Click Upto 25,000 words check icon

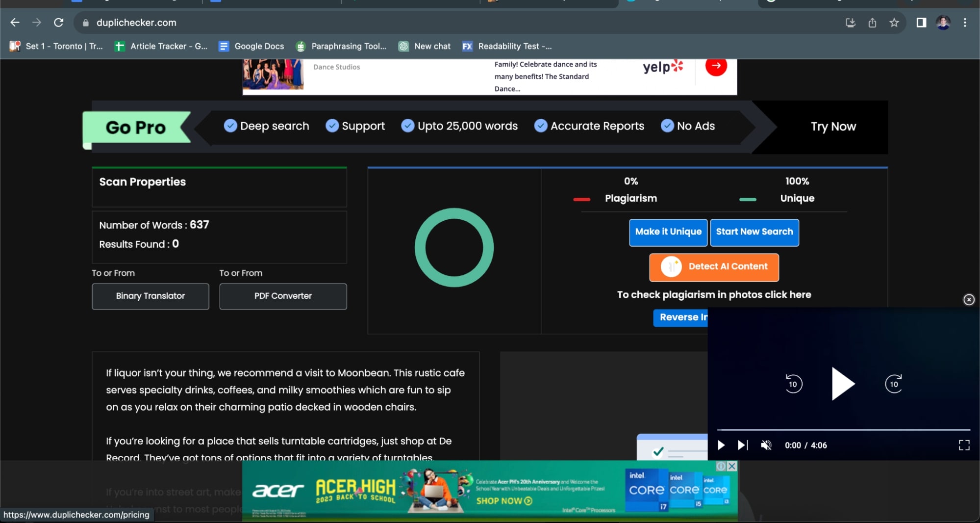click(x=407, y=126)
